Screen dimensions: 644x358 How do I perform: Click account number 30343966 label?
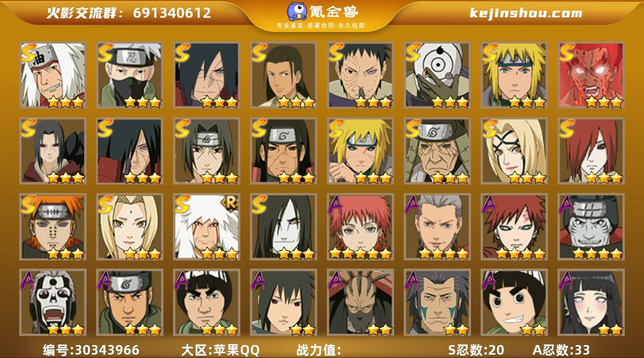tap(91, 350)
